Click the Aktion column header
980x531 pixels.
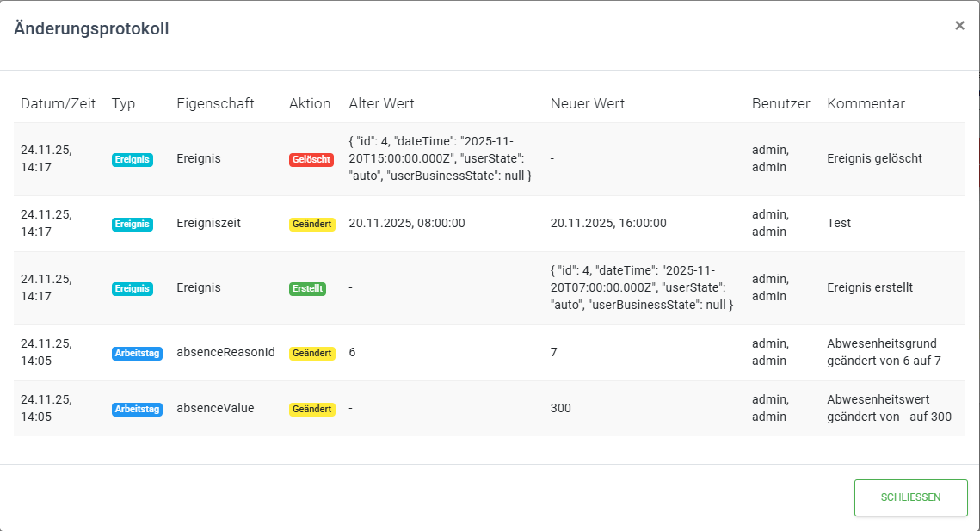point(310,103)
